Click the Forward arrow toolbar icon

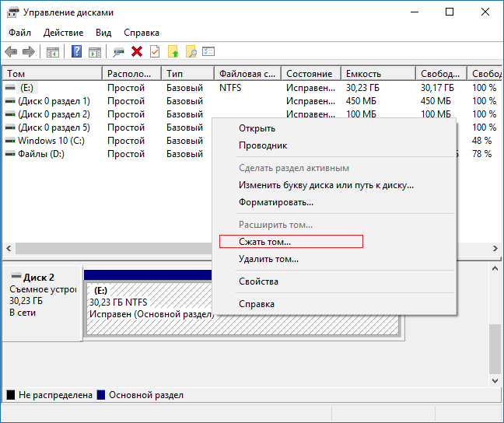[29, 51]
